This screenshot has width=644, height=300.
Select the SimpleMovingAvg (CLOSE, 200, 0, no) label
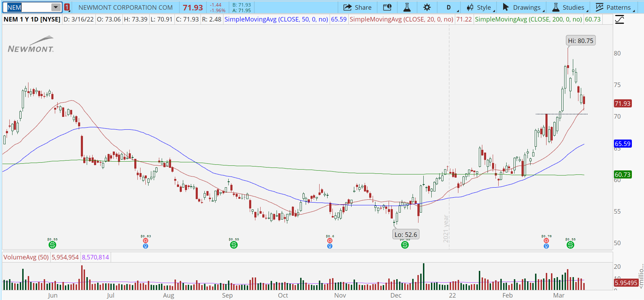tap(528, 19)
